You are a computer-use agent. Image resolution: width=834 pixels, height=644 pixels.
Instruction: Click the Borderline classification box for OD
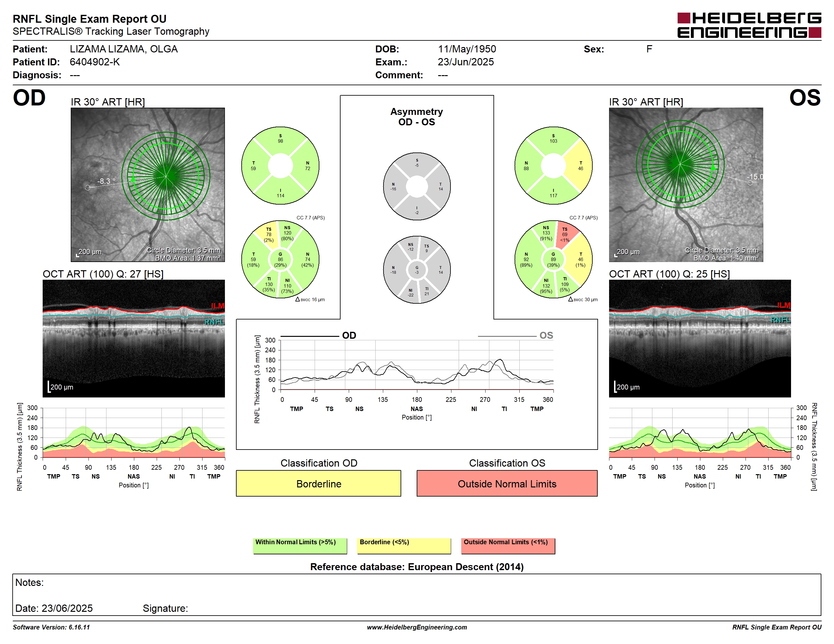click(x=318, y=483)
